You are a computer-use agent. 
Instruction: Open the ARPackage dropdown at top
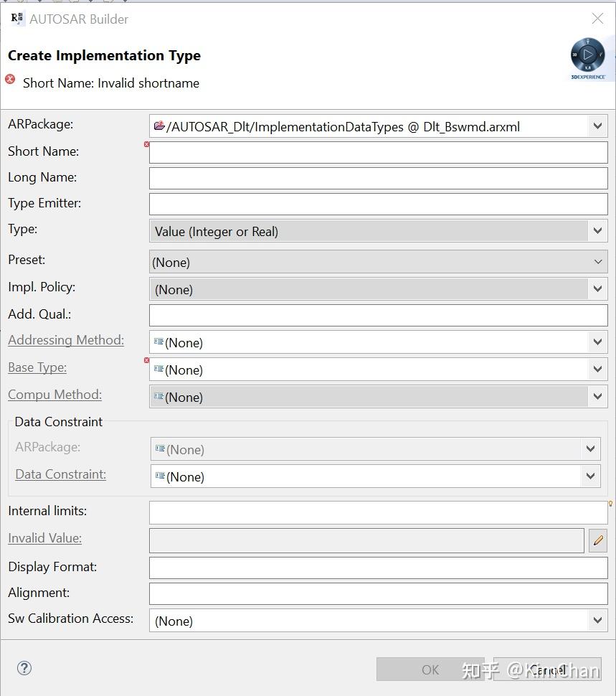coord(597,126)
